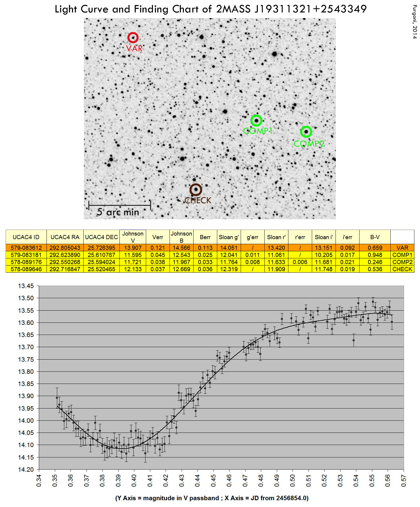Click the cell '579-083181'
The height and width of the screenshot is (507, 420).
(x=26, y=255)
